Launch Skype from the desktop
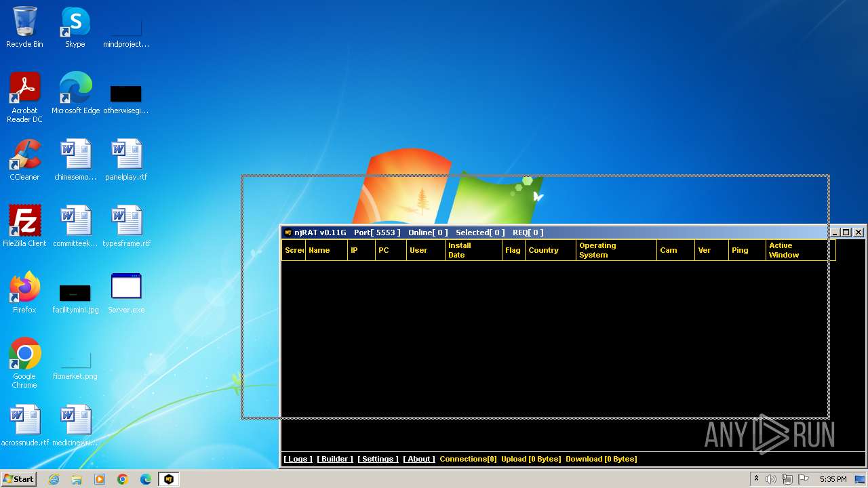The height and width of the screenshot is (488, 868). click(75, 27)
